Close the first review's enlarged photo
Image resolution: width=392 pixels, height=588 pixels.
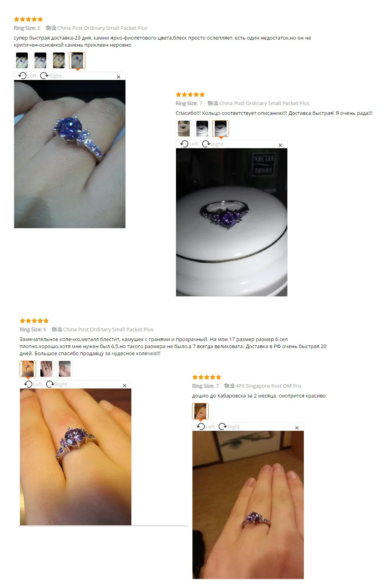[118, 77]
